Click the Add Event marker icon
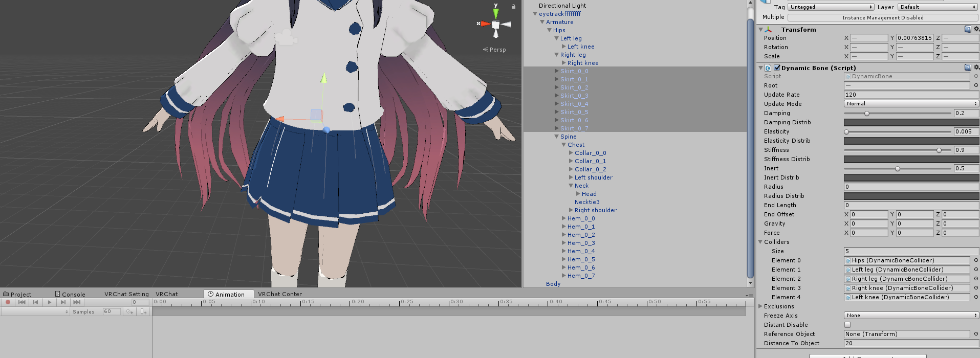 (143, 311)
